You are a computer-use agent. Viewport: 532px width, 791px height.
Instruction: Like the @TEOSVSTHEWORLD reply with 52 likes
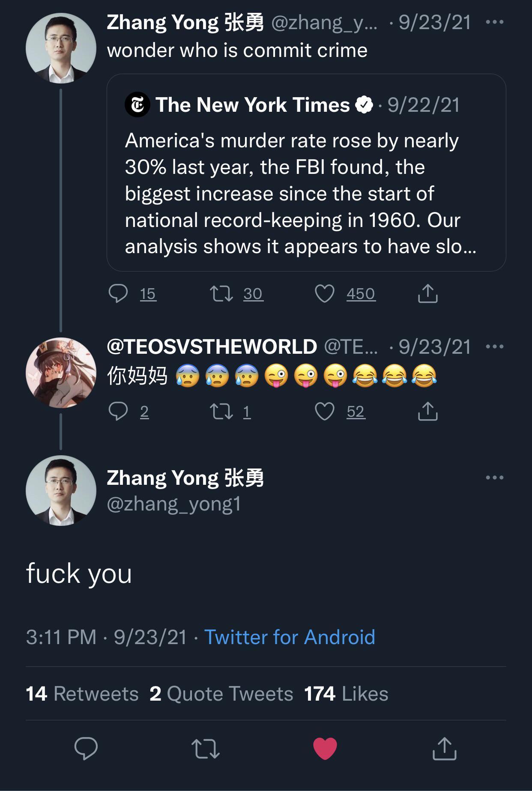point(325,412)
